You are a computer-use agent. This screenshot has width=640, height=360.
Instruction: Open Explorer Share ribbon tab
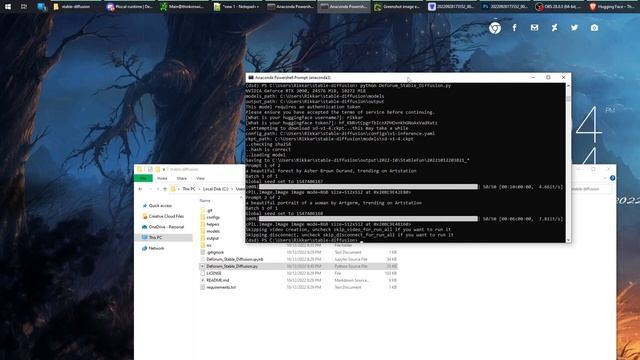[182, 178]
